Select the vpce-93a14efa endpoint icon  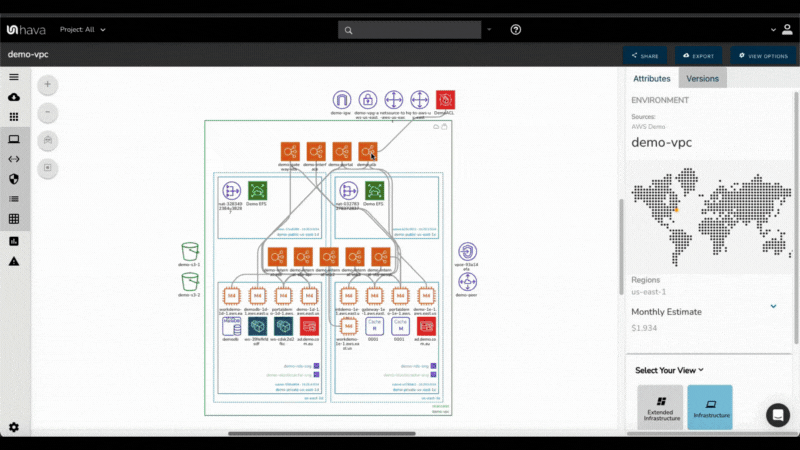(x=467, y=252)
